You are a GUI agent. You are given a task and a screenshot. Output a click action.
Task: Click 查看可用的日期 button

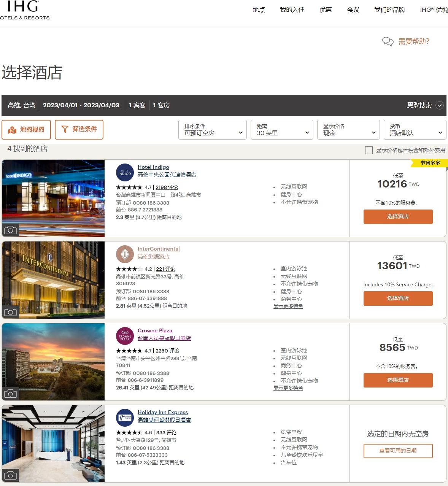[398, 451]
